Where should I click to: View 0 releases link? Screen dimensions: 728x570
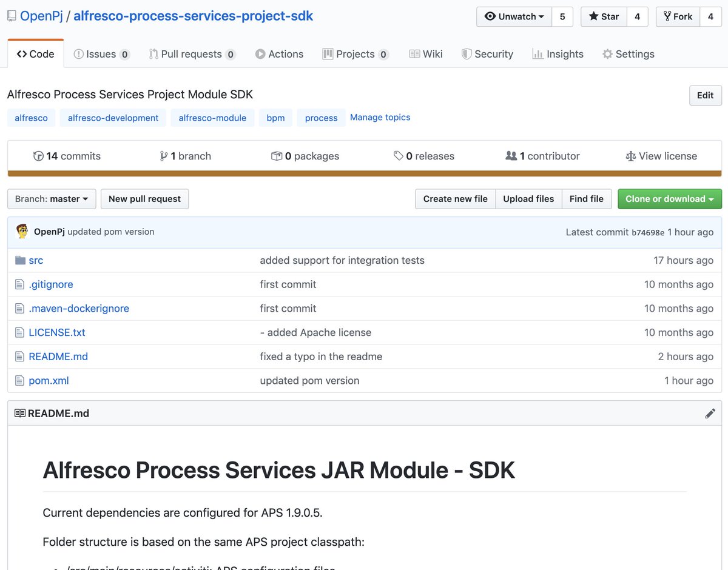[424, 156]
